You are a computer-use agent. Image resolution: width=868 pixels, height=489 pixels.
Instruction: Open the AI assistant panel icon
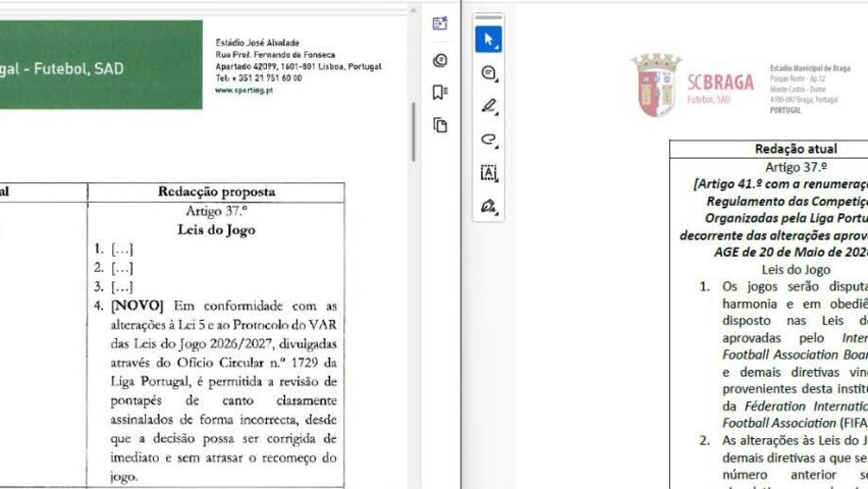(x=440, y=24)
